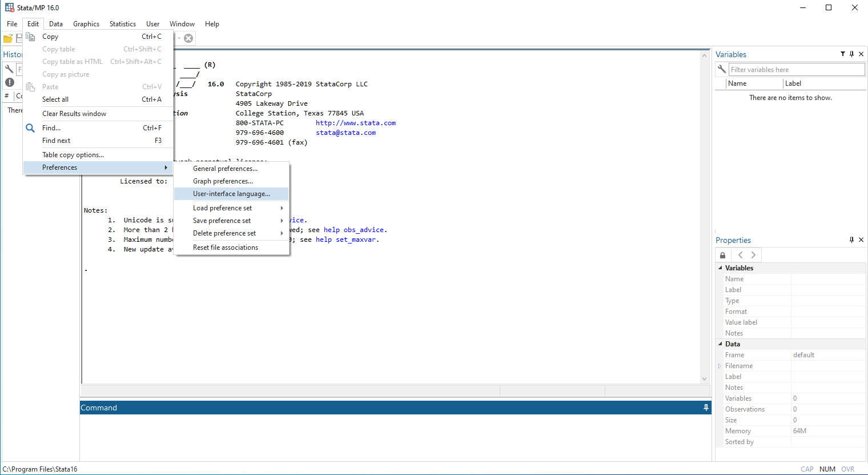Screen dimensions: 868x475
Task: Choose Clear Results window from Edit menu
Action: pyautogui.click(x=74, y=114)
